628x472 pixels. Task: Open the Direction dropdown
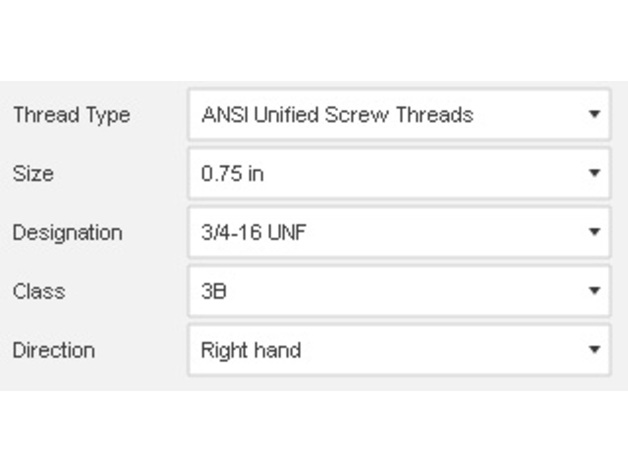398,351
